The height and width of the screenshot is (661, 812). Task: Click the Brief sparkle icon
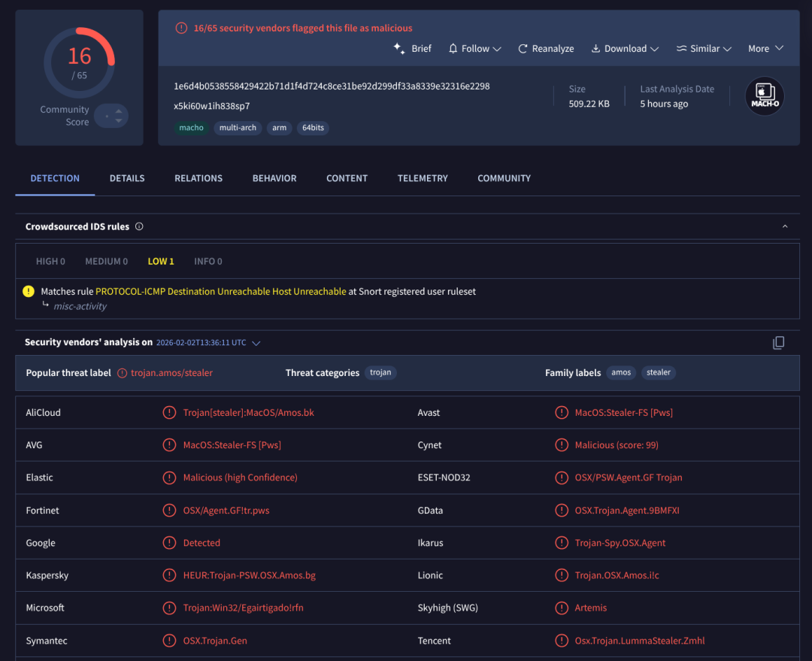tap(398, 49)
